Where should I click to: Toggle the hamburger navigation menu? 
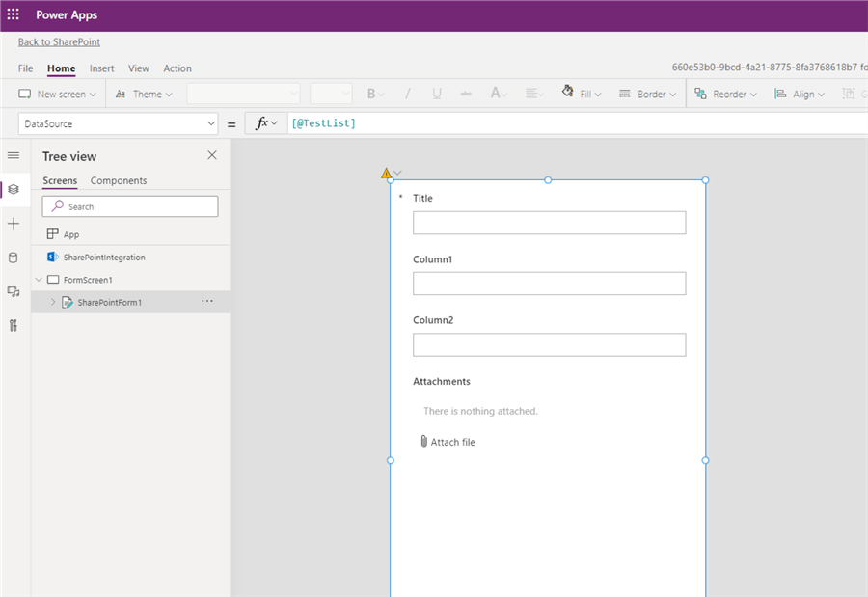[14, 155]
